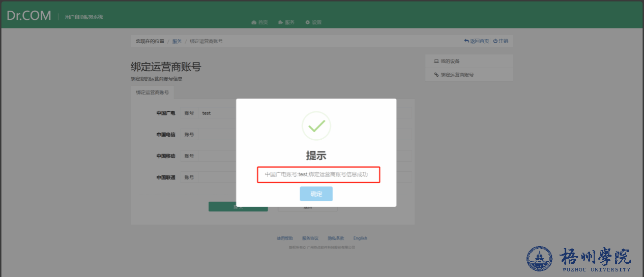Click the laptop icon beside 我的设备
The width and height of the screenshot is (644, 277).
436,61
